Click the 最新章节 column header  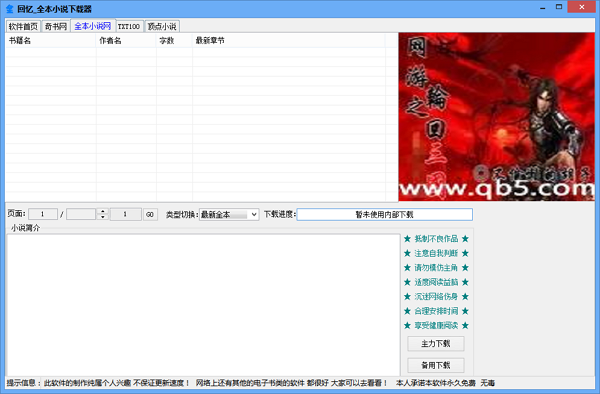click(289, 41)
